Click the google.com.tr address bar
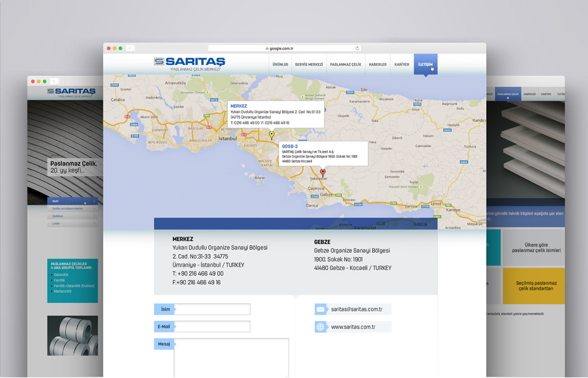Viewport: 588px width, 378px height. 283,48
